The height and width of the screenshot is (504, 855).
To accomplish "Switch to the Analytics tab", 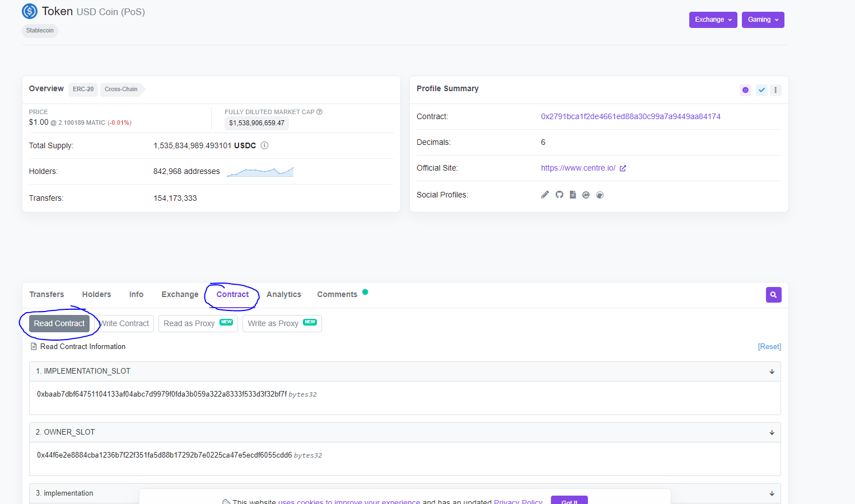I will click(284, 294).
